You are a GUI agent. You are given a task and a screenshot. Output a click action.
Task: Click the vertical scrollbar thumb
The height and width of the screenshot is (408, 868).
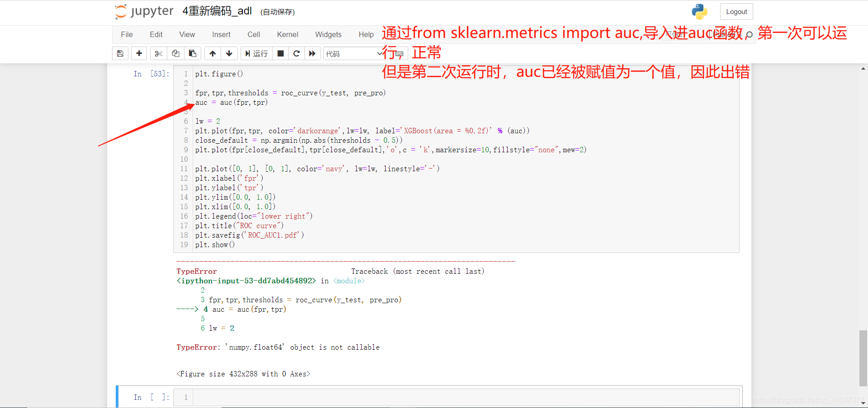pos(863,358)
